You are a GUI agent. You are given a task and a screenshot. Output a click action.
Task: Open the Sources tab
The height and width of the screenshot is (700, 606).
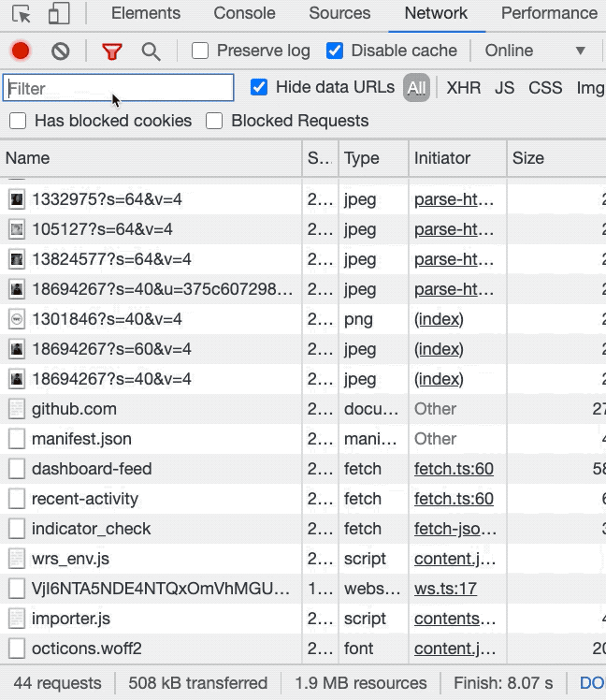pyautogui.click(x=339, y=13)
